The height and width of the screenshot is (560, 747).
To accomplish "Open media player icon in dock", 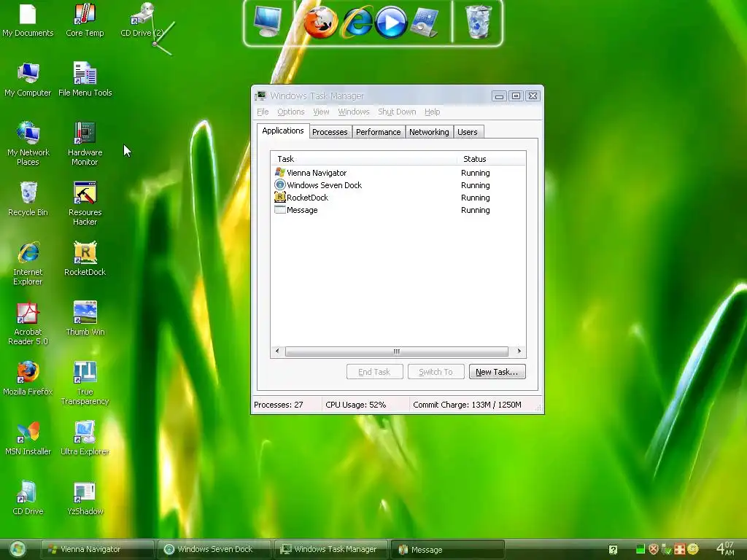I will (x=391, y=23).
